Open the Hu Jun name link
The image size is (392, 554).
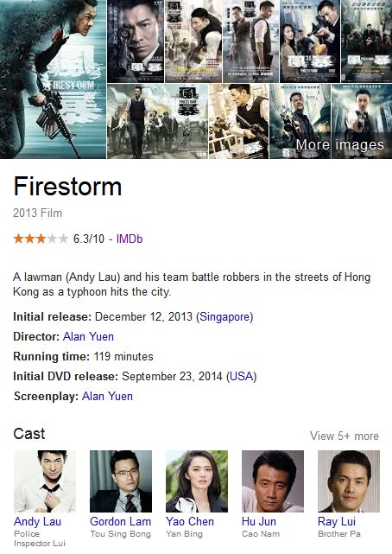259,521
